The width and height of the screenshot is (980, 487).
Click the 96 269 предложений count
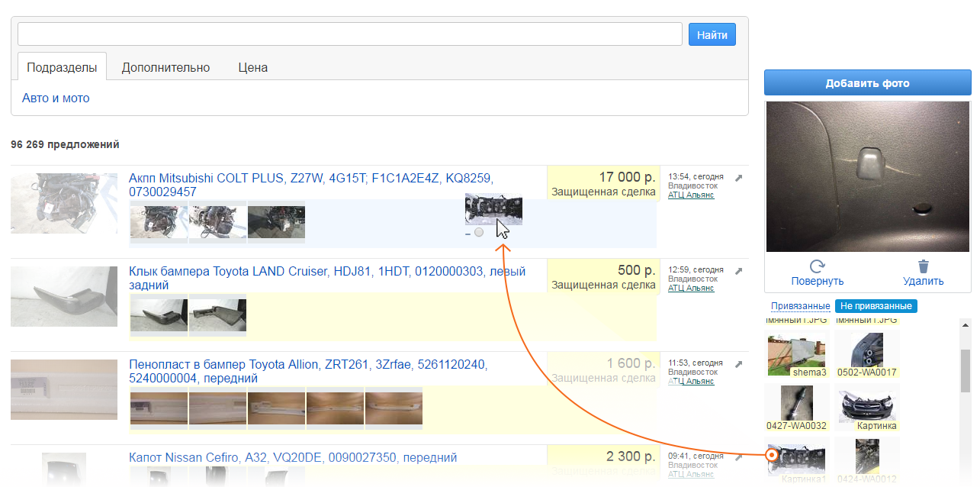pos(65,144)
